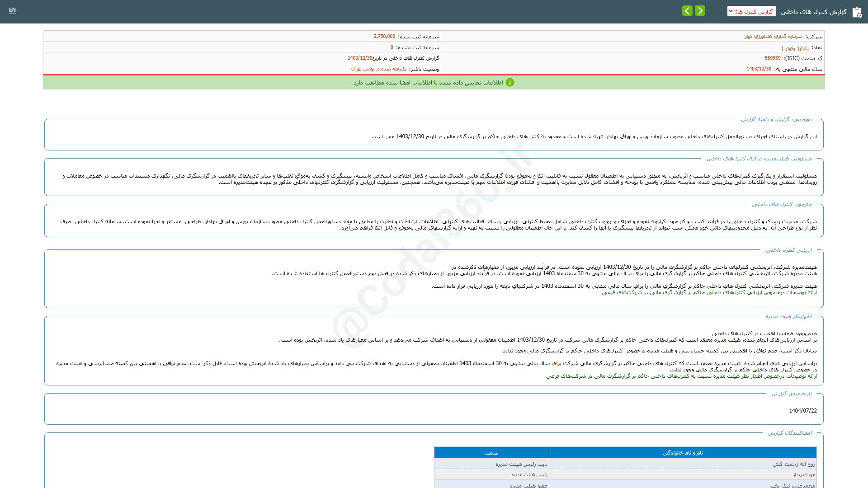Open the report type dropdown
The image size is (868, 488).
point(751,11)
